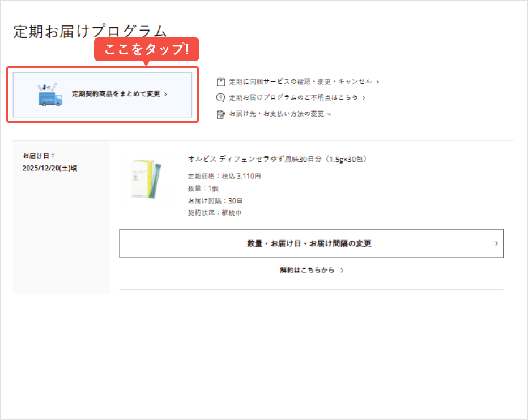Open 定期に同梱サービスの確認・変更・キャンセル
The height and width of the screenshot is (420, 528).
tap(297, 81)
